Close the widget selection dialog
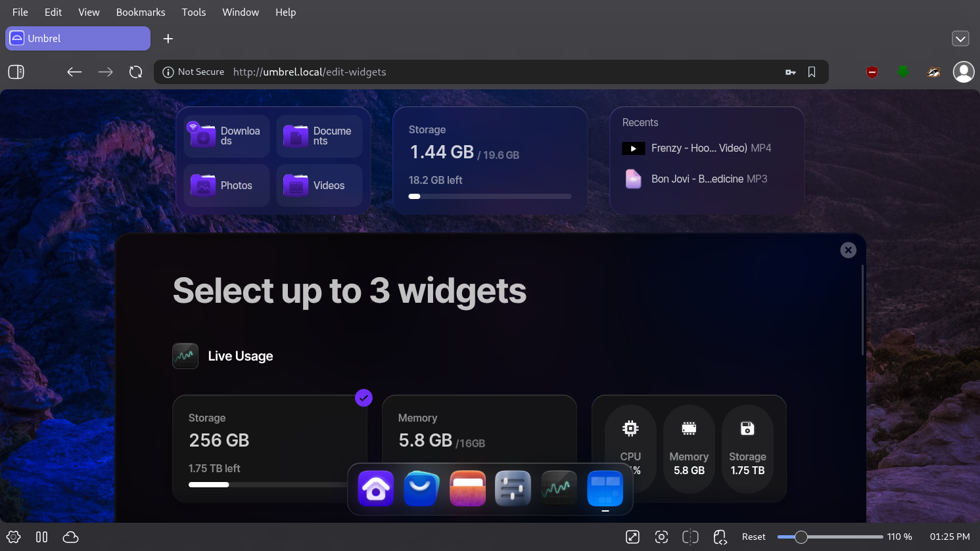The width and height of the screenshot is (980, 551). [x=849, y=250]
